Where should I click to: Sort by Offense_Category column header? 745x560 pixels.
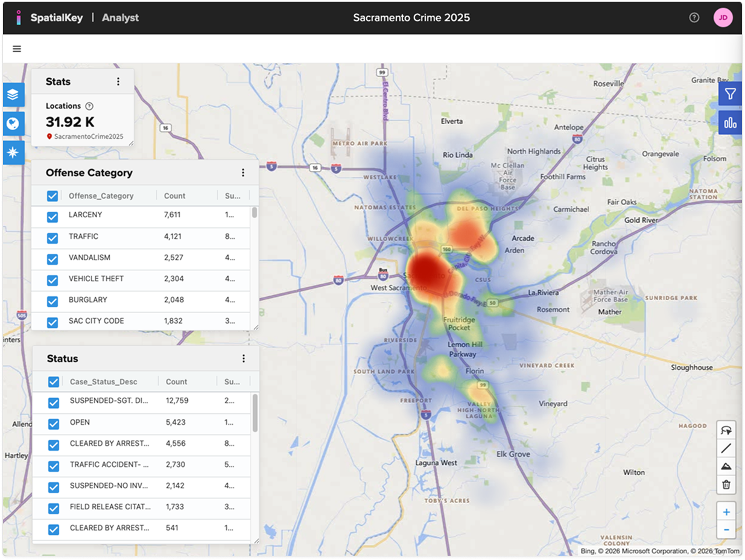(x=101, y=196)
